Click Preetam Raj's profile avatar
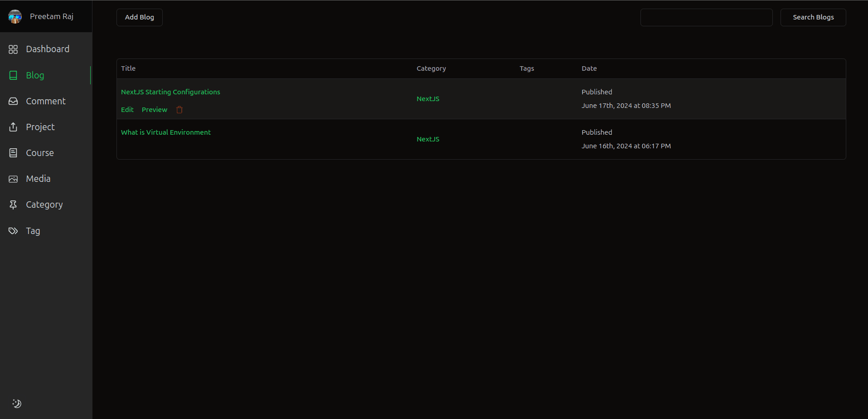The height and width of the screenshot is (419, 868). coord(15,17)
